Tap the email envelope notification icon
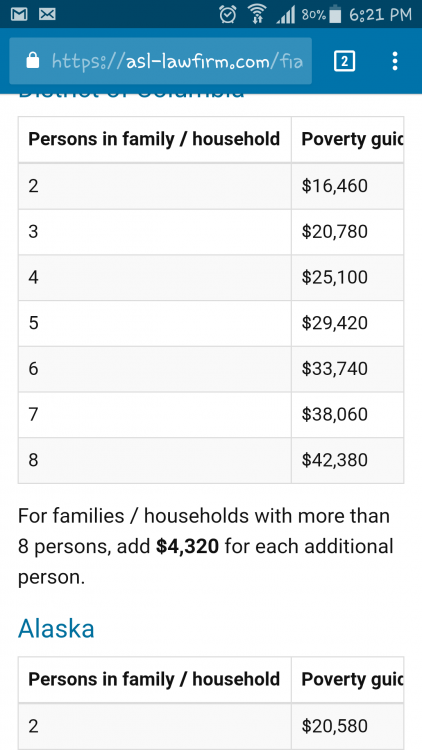422x750 pixels. 47,14
